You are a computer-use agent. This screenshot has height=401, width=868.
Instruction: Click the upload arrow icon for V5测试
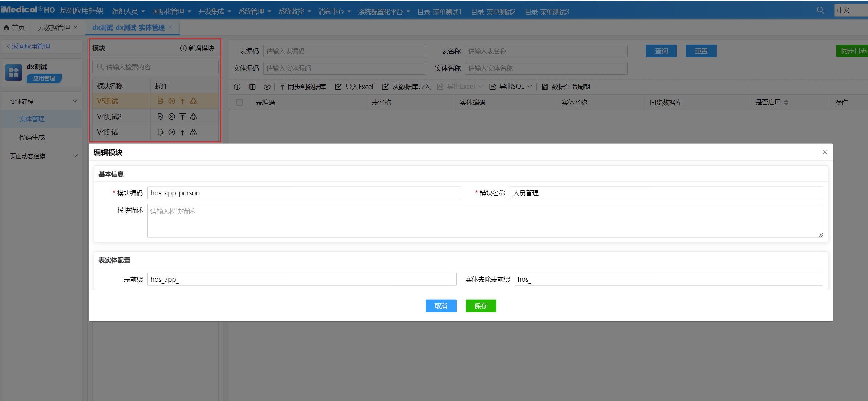[x=182, y=101]
